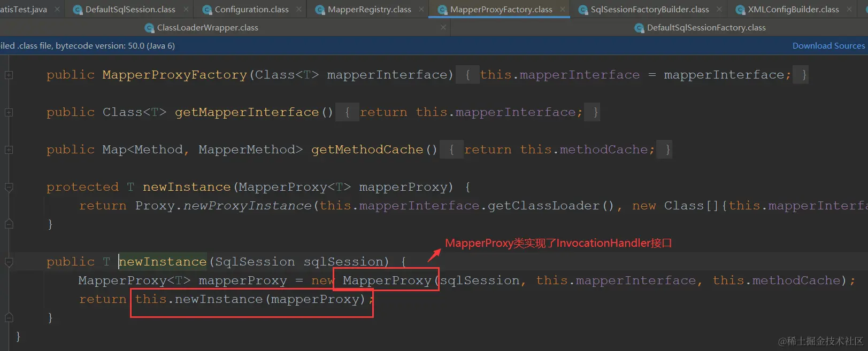Click the class icon on DefaultSqlSession.class tab

coord(78,10)
